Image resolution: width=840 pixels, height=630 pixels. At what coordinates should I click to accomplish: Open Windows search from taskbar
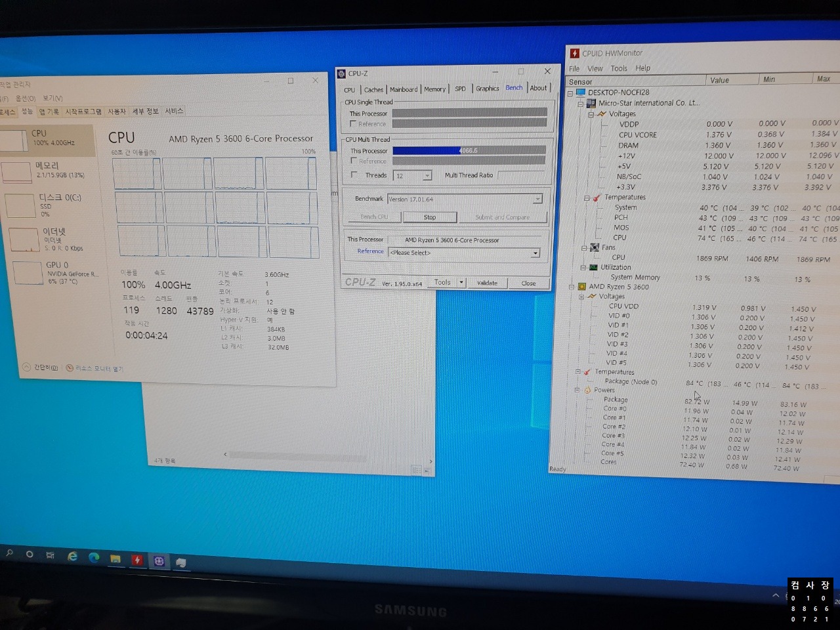tap(9, 553)
